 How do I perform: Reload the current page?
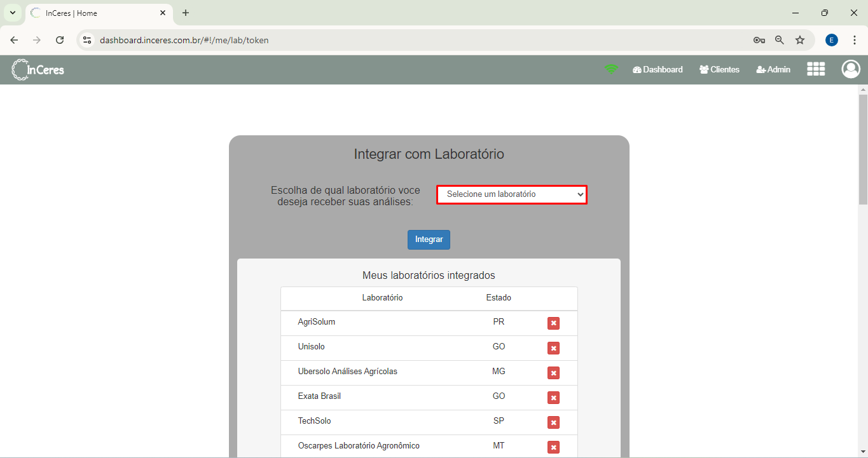pyautogui.click(x=60, y=40)
